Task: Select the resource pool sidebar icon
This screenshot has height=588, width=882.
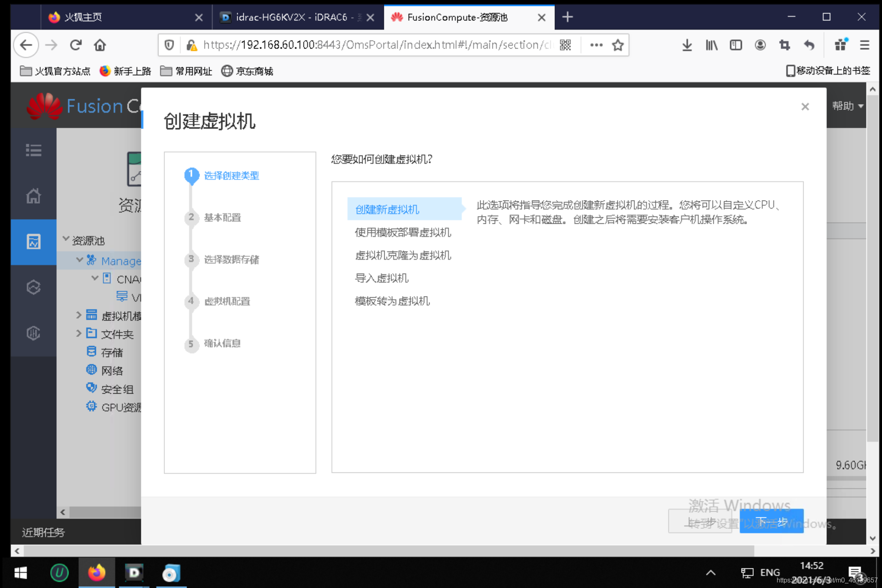Action: (x=33, y=242)
